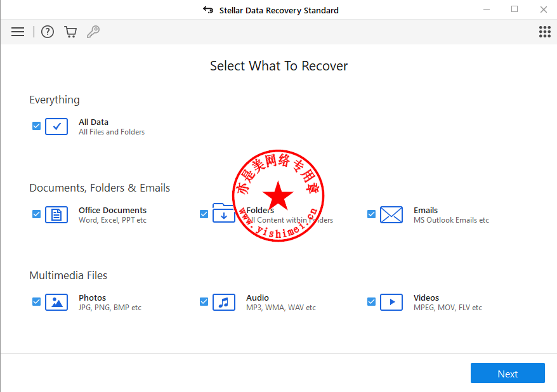This screenshot has width=557, height=392.
Task: Minimize the Stellar Data Recovery window
Action: (487, 10)
